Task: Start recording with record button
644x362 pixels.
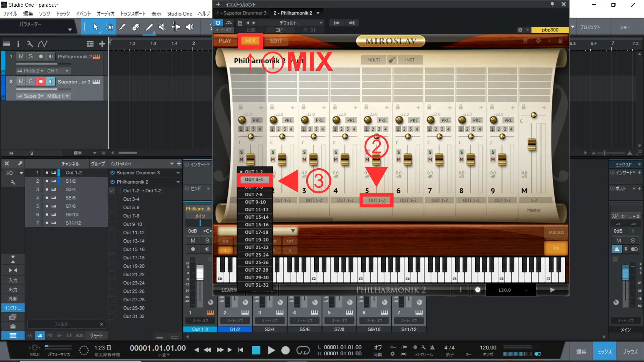Action: [285, 350]
